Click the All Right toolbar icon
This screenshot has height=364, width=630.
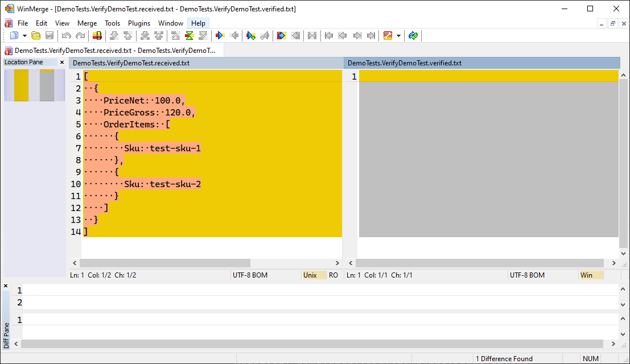click(281, 36)
